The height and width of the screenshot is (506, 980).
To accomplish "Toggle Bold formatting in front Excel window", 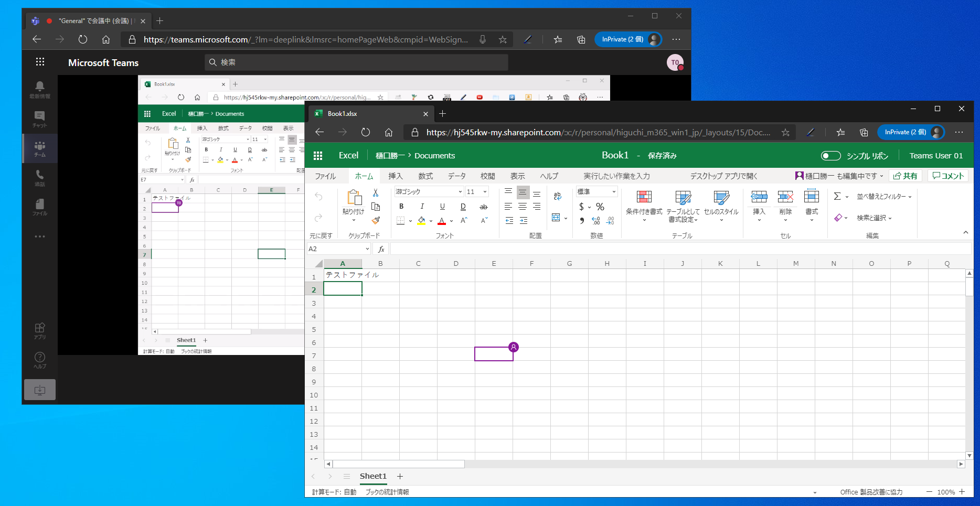I will click(x=401, y=207).
